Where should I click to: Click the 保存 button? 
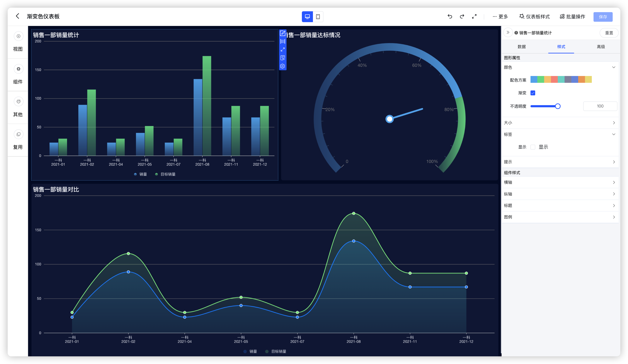click(603, 17)
